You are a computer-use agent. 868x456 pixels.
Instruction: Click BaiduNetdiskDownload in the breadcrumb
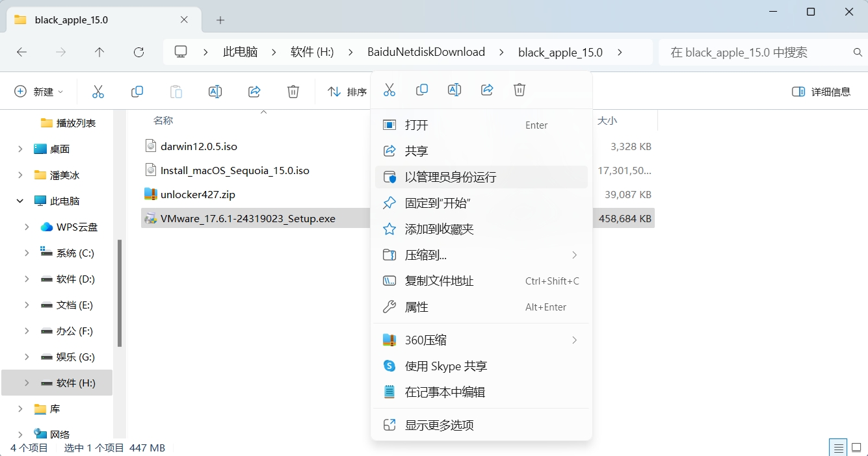(x=426, y=52)
